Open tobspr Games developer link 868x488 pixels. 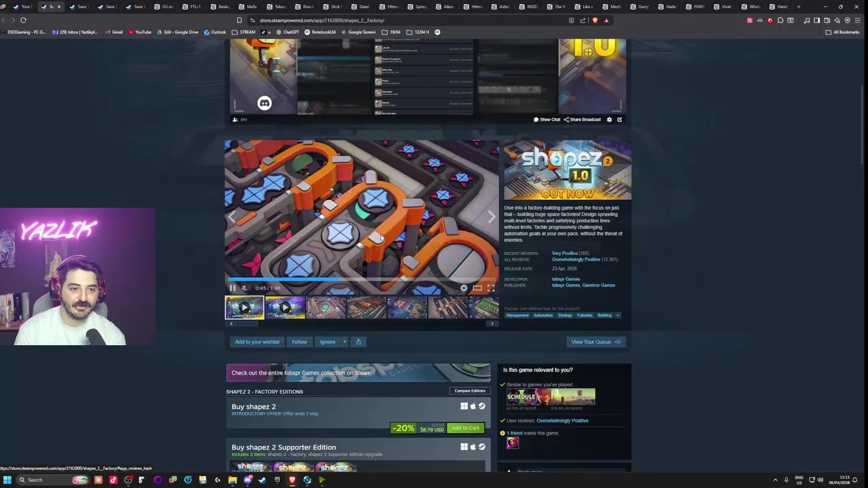[566, 279]
